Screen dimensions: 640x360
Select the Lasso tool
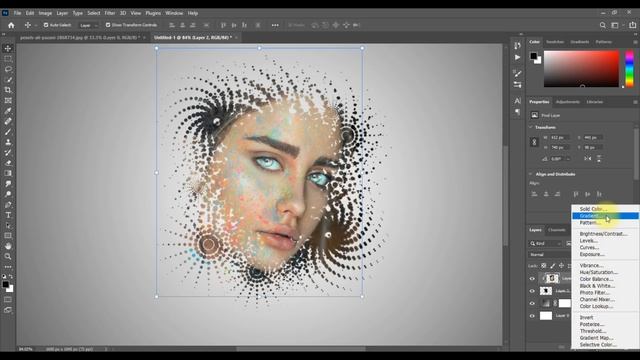[8, 69]
